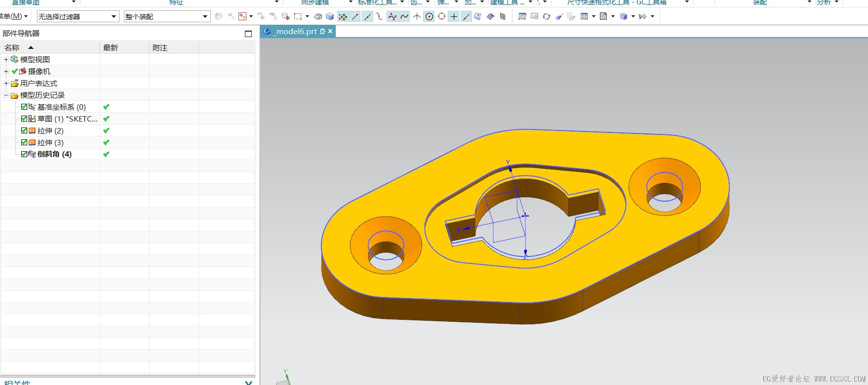This screenshot has width=868, height=385.
Task: Click the left countersunk hole on the model
Action: (x=386, y=245)
